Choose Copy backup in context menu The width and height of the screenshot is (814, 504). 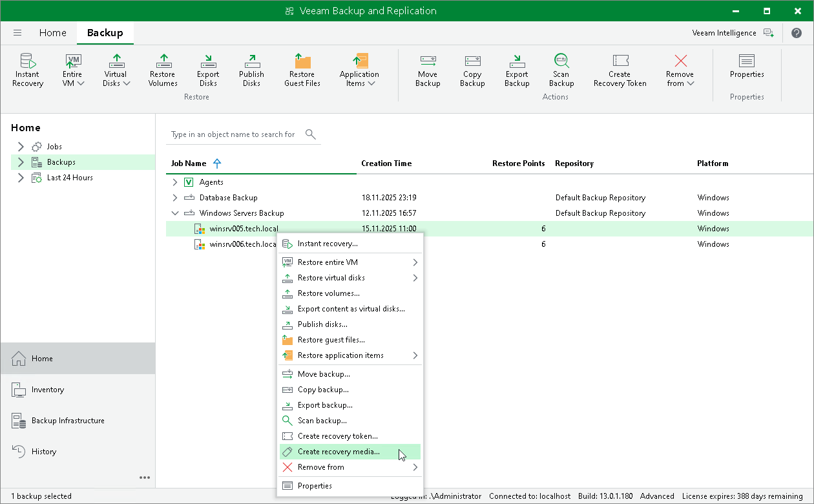pos(350,390)
